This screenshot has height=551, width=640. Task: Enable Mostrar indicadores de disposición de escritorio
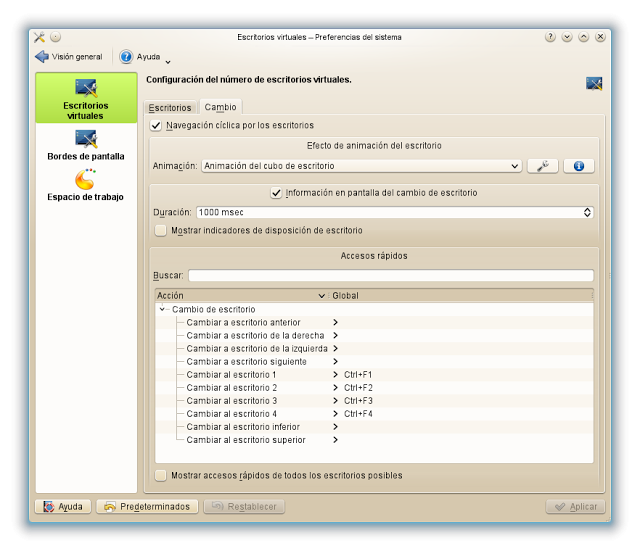[x=161, y=230]
